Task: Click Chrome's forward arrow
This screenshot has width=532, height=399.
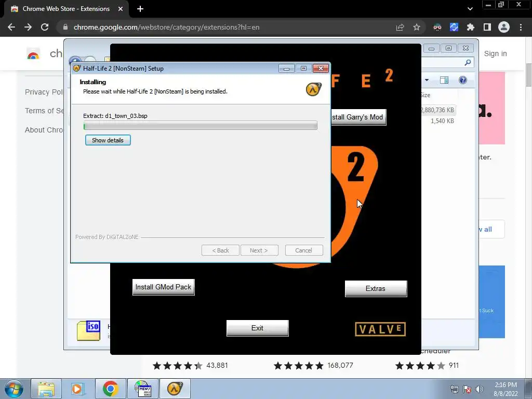Action: 28,27
